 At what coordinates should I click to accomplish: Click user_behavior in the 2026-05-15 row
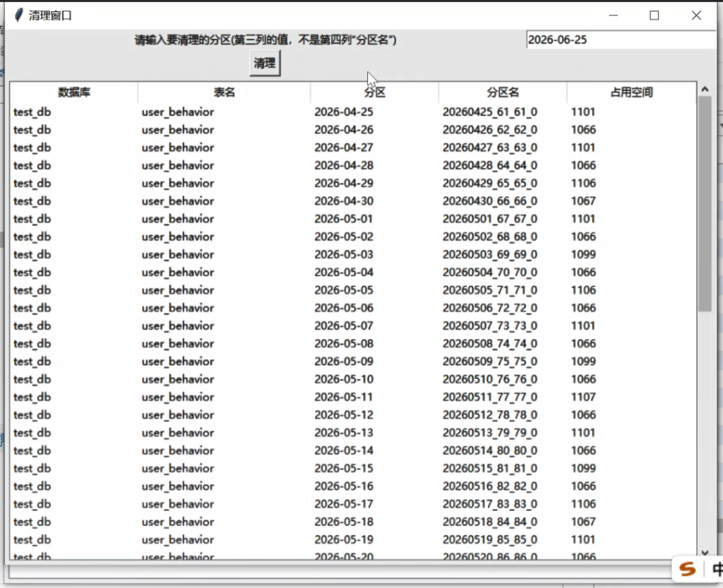[x=177, y=469]
